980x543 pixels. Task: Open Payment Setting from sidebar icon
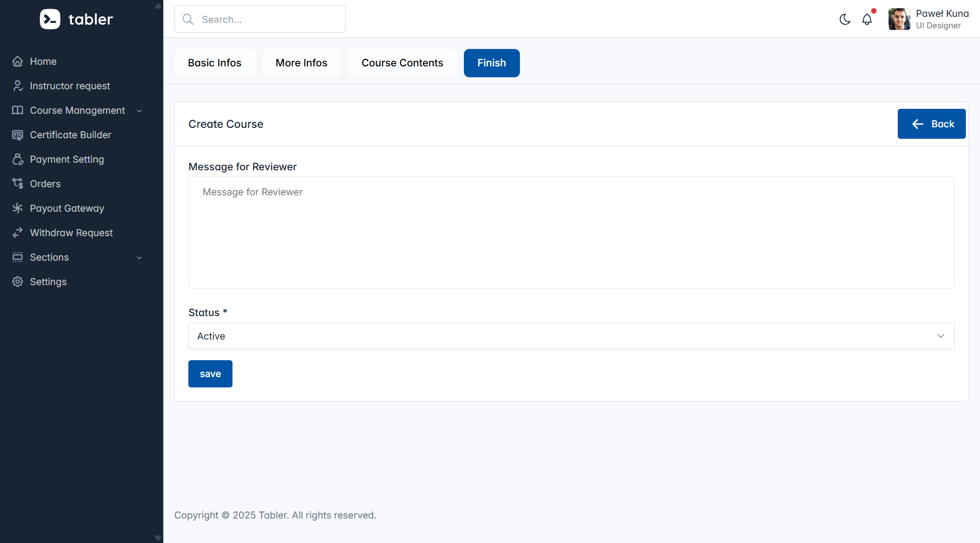pos(17,159)
